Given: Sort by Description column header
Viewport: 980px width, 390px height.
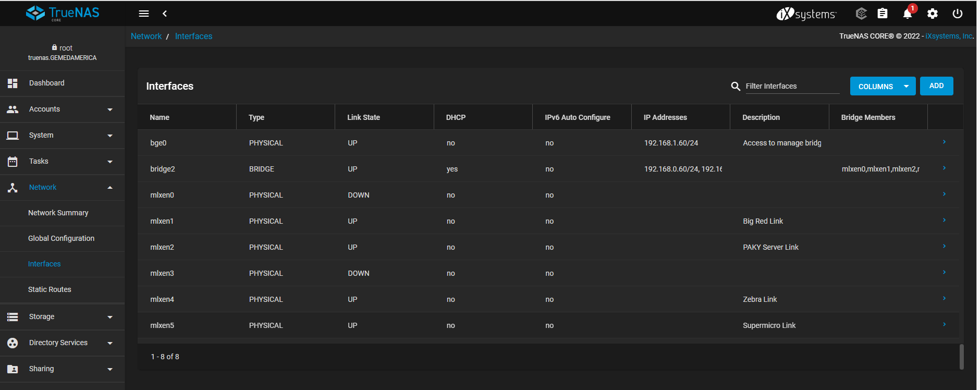Looking at the screenshot, I should (761, 117).
